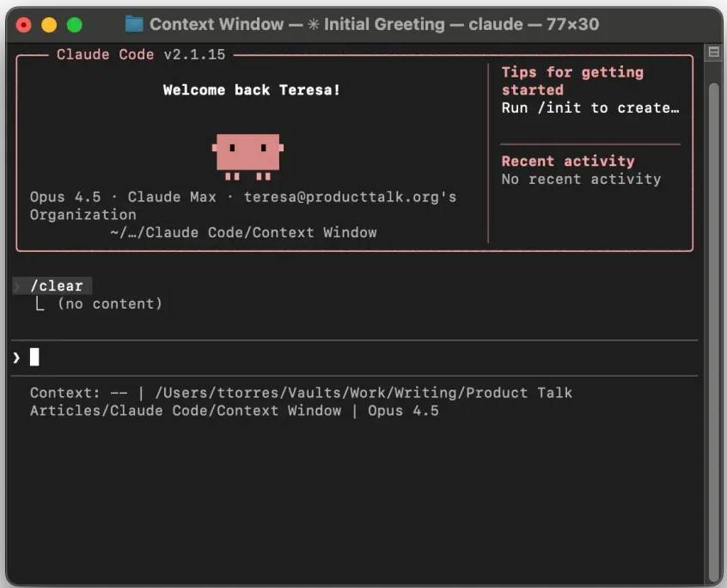Viewport: 727px width, 588px height.
Task: Click the "~/…/Claude Code/Context Window" path
Action: [244, 232]
